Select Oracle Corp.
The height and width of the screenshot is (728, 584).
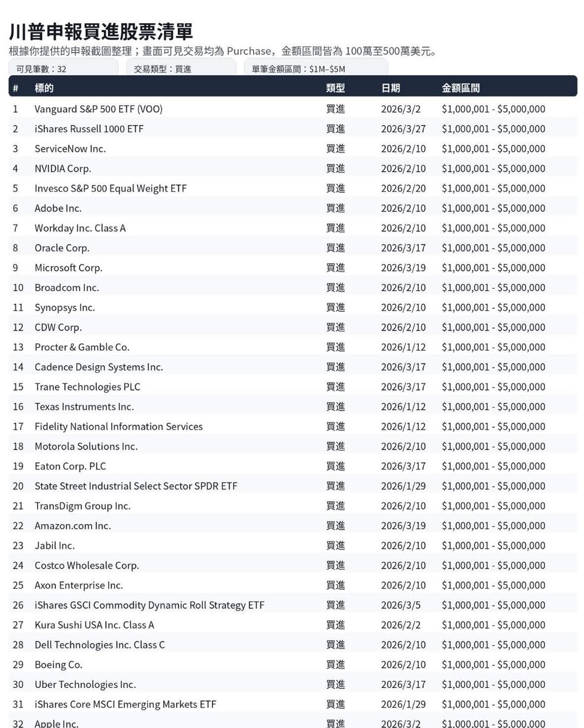point(62,248)
